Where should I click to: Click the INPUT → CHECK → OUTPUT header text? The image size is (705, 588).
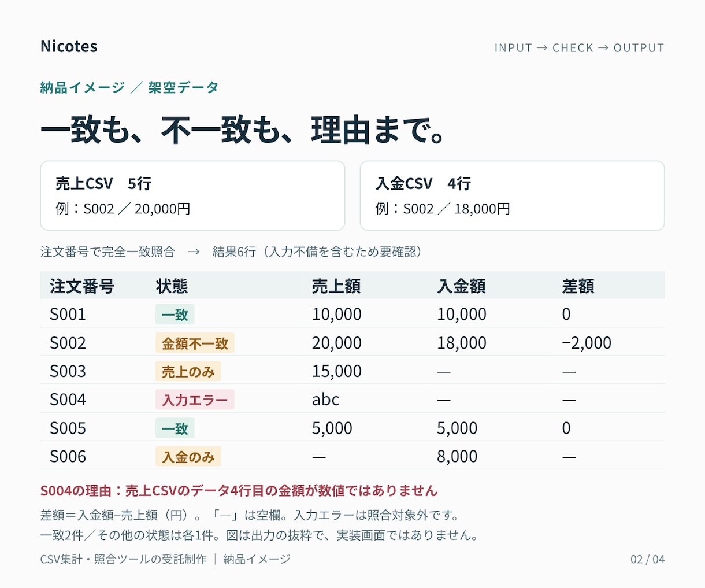coord(579,48)
